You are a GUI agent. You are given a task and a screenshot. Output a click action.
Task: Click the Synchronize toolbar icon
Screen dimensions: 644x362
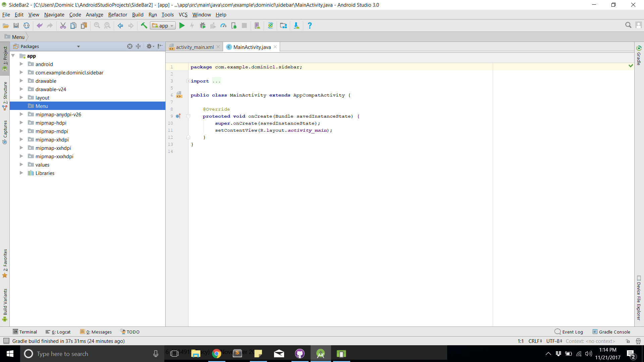(x=26, y=25)
